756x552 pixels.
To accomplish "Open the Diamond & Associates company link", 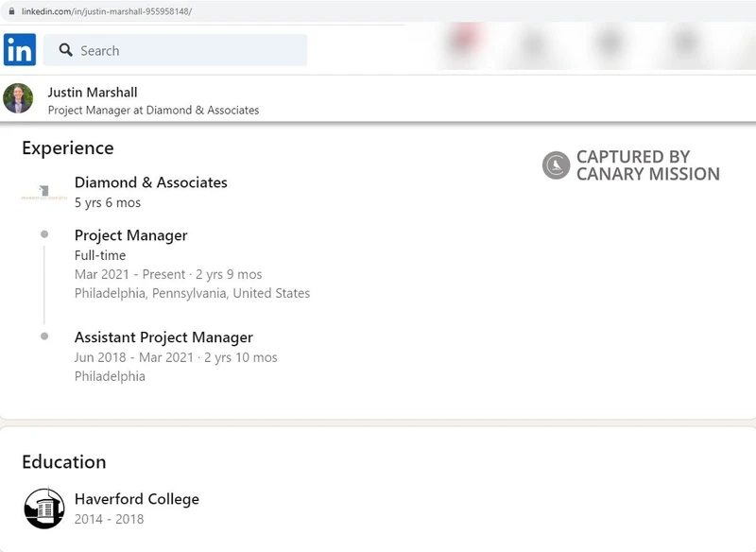I will coord(151,182).
